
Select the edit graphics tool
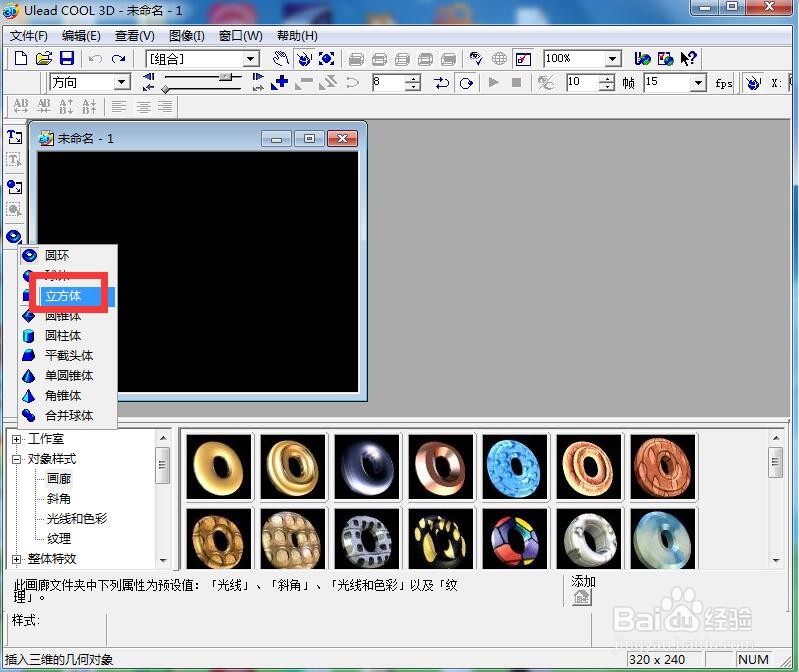click(x=15, y=210)
